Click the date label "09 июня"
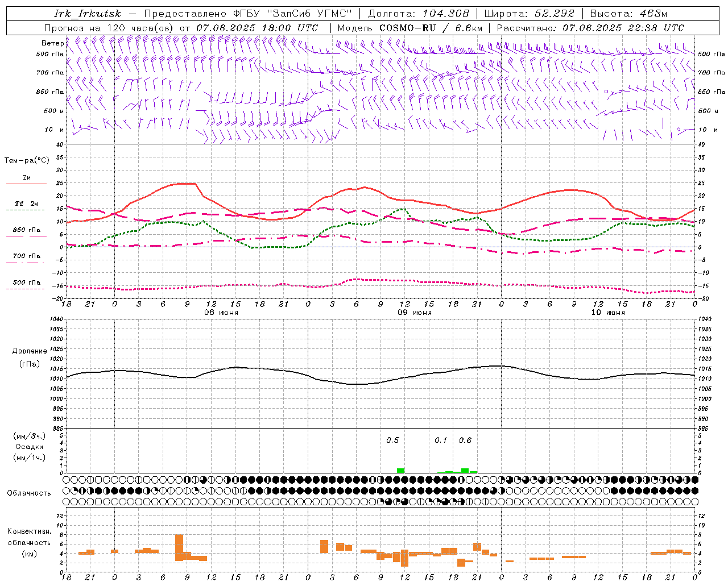728x582 pixels. point(415,313)
